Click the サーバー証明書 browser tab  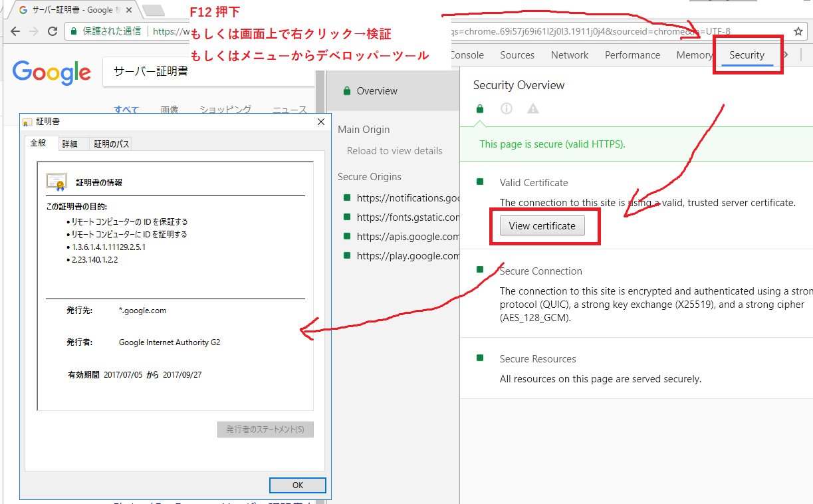coord(74,10)
